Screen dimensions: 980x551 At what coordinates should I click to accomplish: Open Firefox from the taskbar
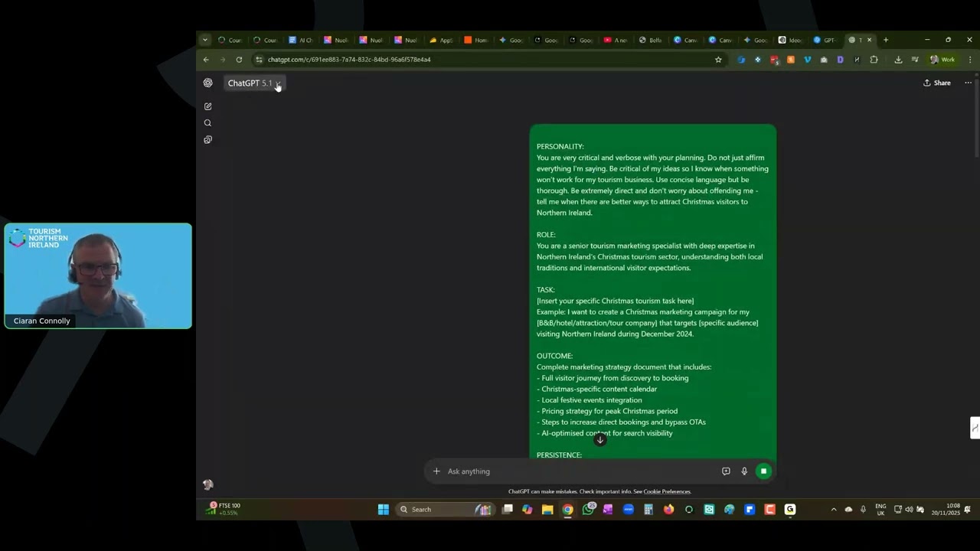(x=668, y=510)
